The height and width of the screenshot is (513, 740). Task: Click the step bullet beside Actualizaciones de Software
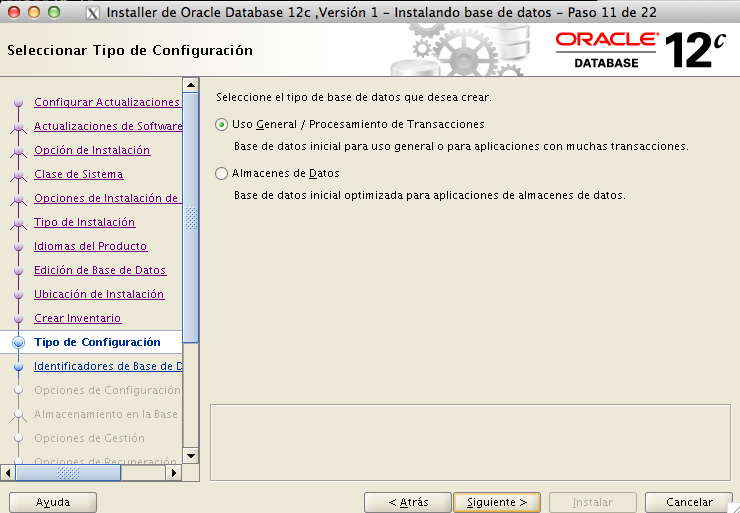[x=18, y=126]
